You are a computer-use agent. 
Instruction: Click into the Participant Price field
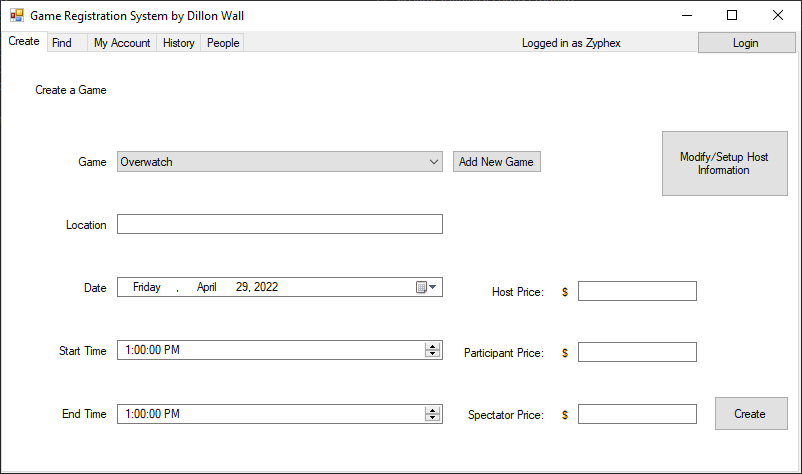pyautogui.click(x=637, y=352)
